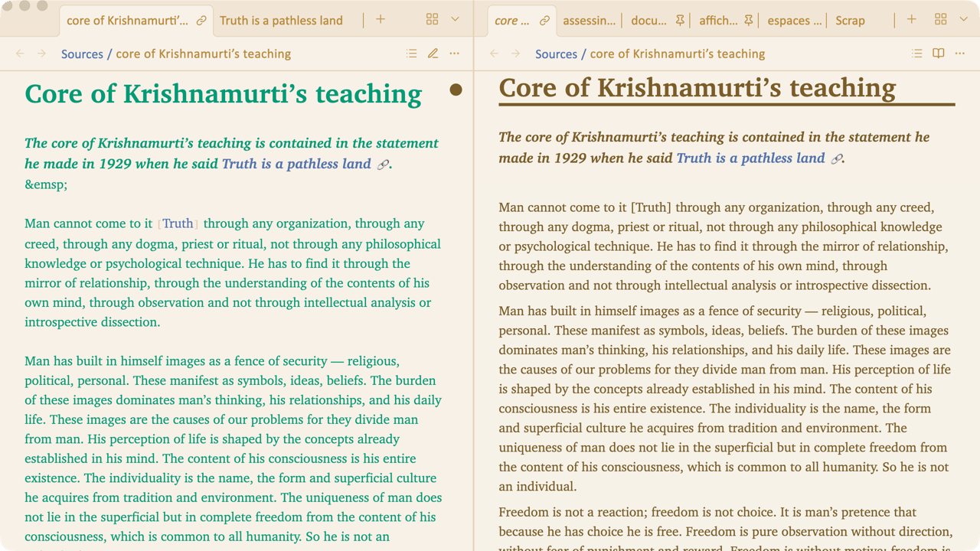Switch to 'Truth is a pathless land' tab

point(281,21)
